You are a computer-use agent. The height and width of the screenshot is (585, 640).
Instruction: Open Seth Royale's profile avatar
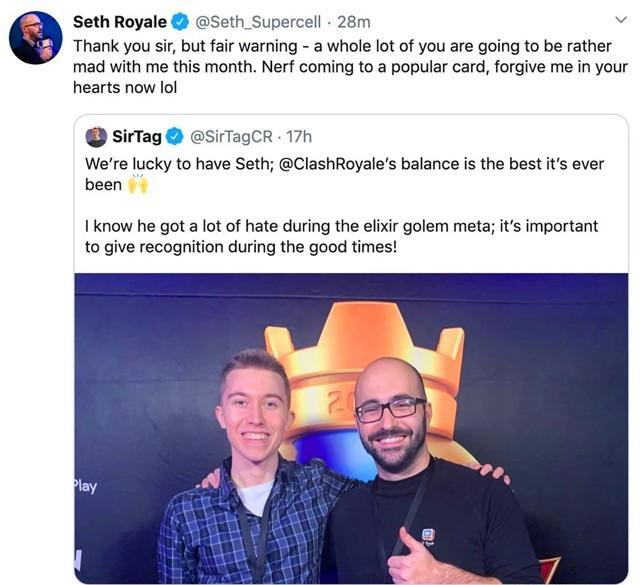pos(36,38)
